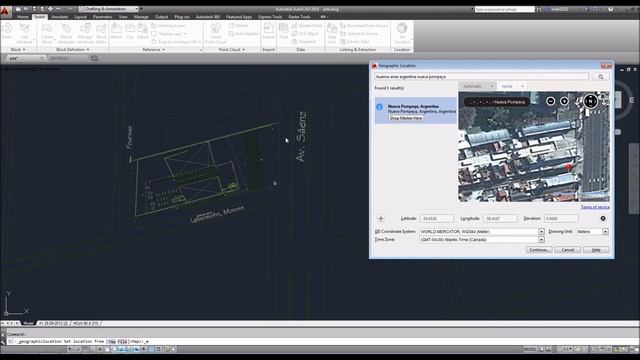Click the red location marker on map
The width and height of the screenshot is (640, 360).
click(x=568, y=167)
